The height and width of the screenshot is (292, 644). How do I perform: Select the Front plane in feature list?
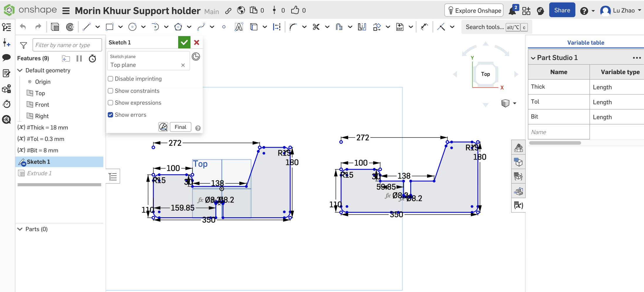[42, 105]
